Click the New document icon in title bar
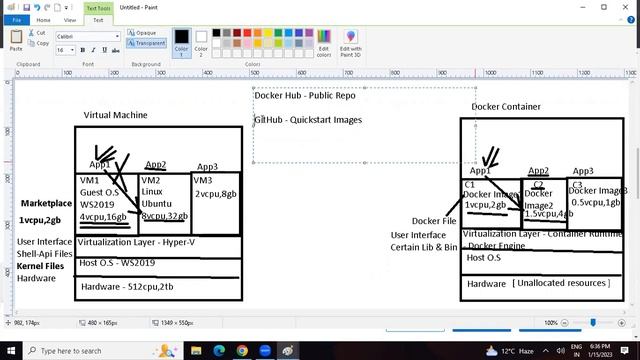 pos(58,7)
